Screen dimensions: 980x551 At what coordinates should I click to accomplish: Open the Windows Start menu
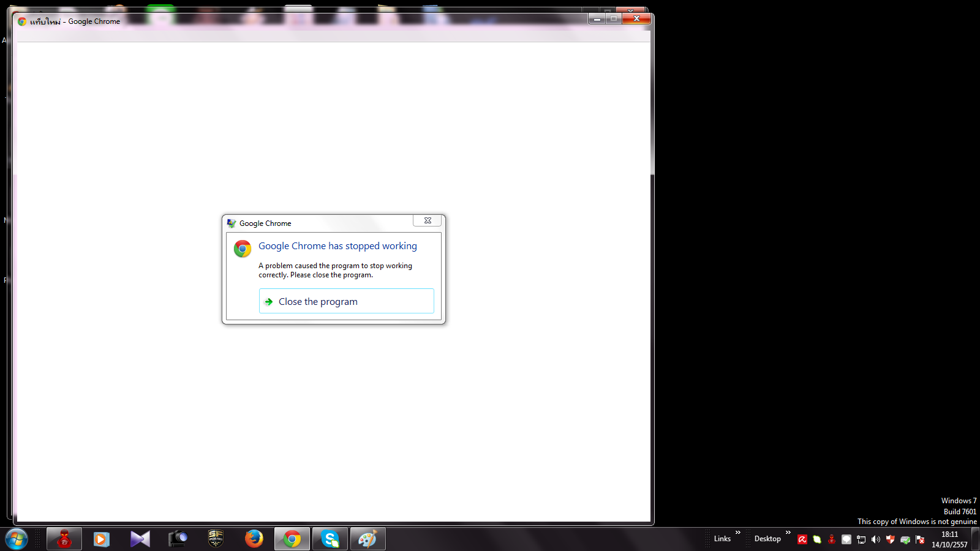[17, 539]
